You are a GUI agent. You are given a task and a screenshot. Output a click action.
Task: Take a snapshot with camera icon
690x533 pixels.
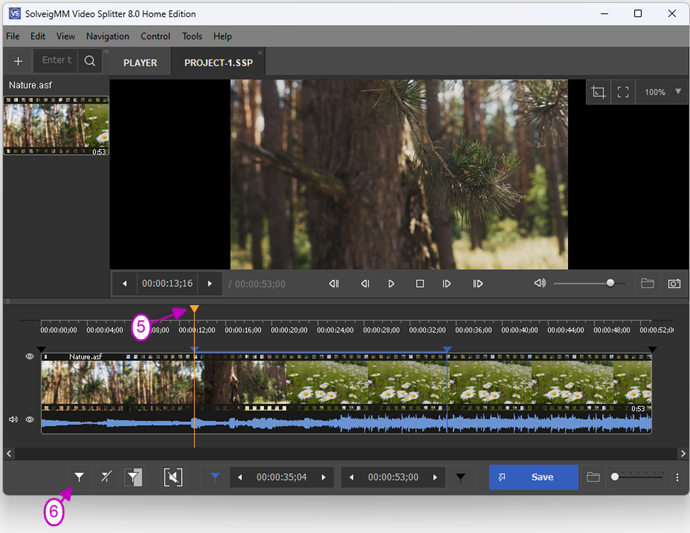(x=674, y=284)
